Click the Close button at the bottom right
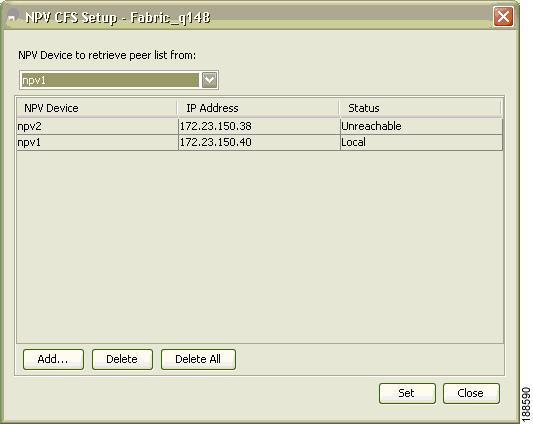The width and height of the screenshot is (533, 424). pyautogui.click(x=471, y=393)
